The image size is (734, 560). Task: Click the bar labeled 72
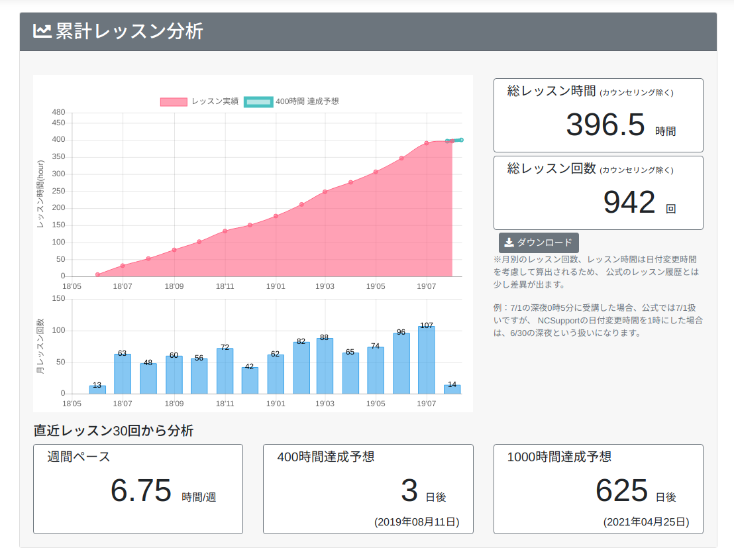click(x=225, y=371)
